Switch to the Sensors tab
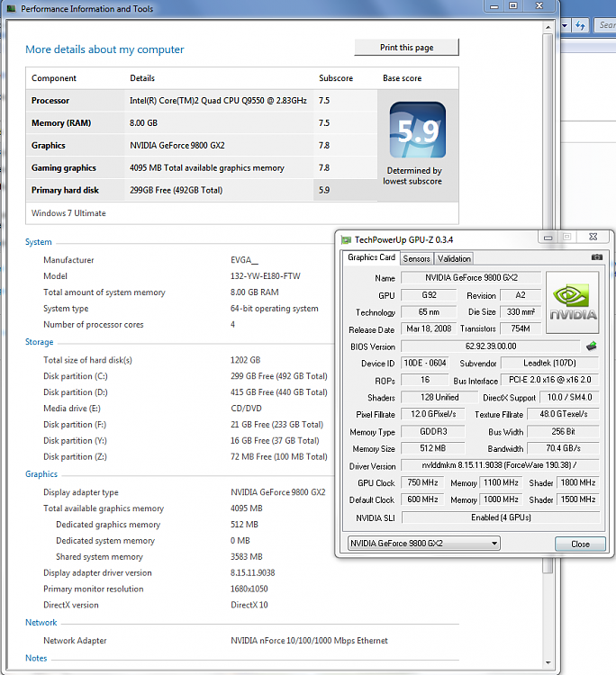This screenshot has height=675, width=616. [x=416, y=258]
